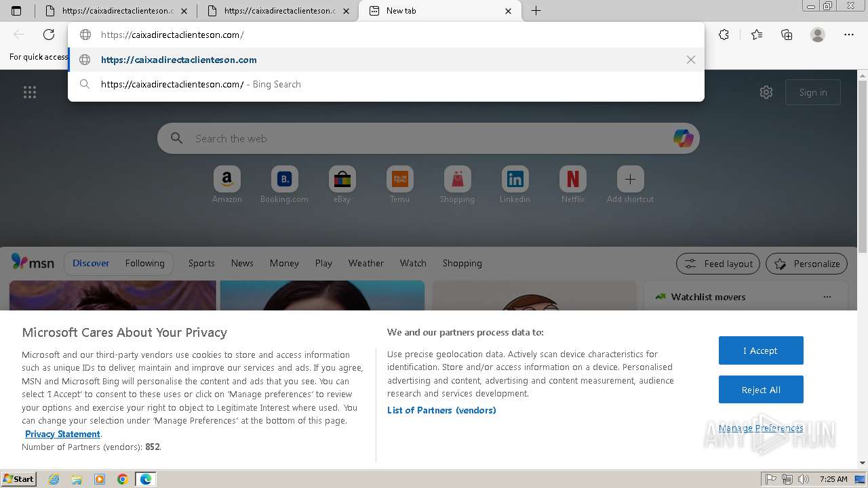Close the first caixadirectaclienteson tab
The width and height of the screenshot is (868, 488).
(x=184, y=11)
